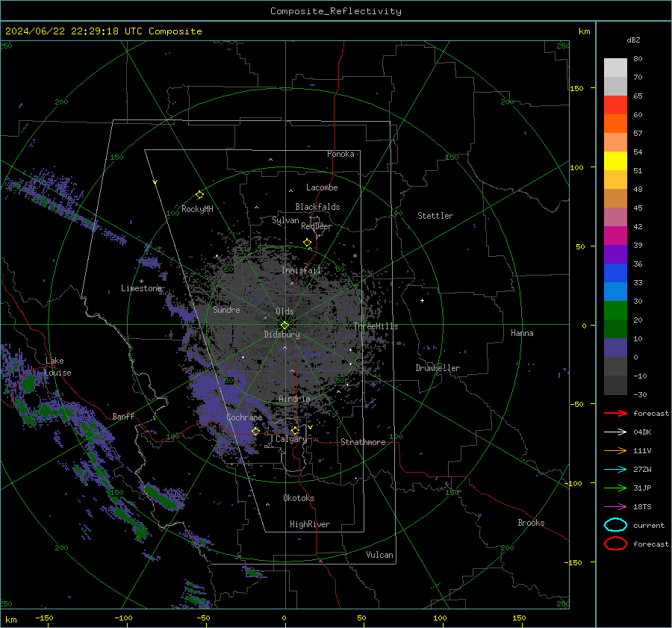Click the red forecast ellipse icon
Image resolution: width=672 pixels, height=628 pixels.
point(615,544)
